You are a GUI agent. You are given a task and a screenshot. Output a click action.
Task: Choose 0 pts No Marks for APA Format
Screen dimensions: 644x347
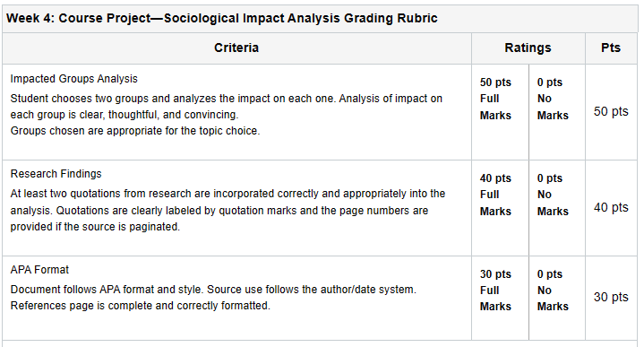click(553, 291)
